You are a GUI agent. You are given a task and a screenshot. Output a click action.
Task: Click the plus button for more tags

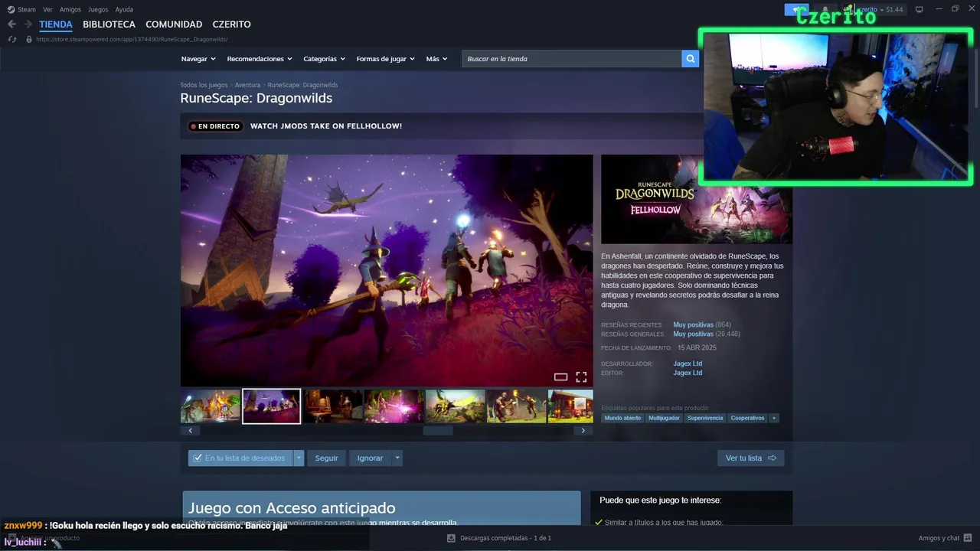pos(774,418)
